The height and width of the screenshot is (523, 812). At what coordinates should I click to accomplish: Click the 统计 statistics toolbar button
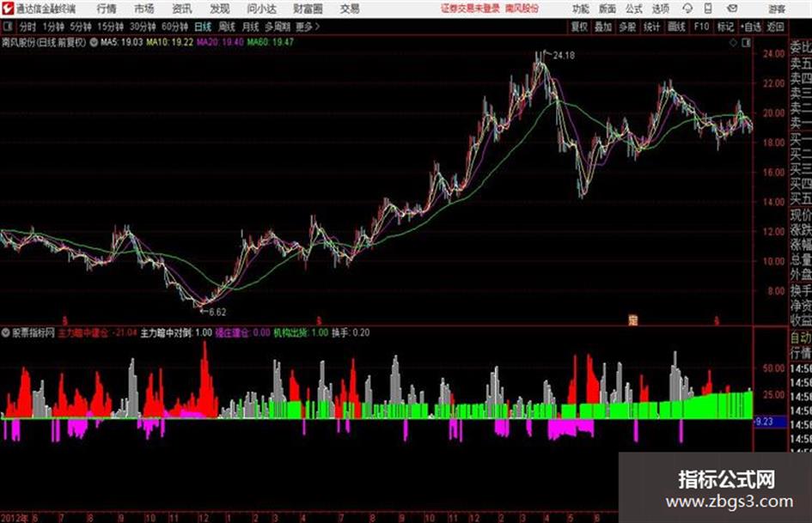[x=652, y=27]
